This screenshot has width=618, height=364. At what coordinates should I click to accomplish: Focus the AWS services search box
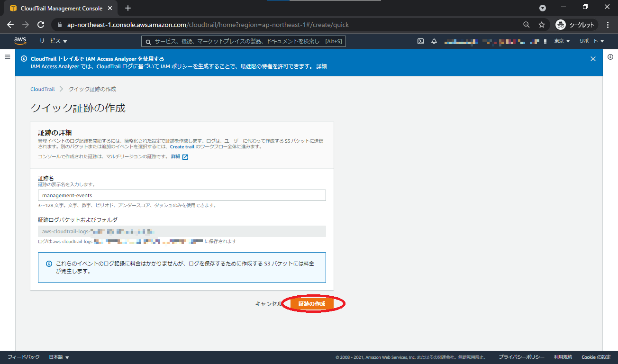click(x=244, y=41)
